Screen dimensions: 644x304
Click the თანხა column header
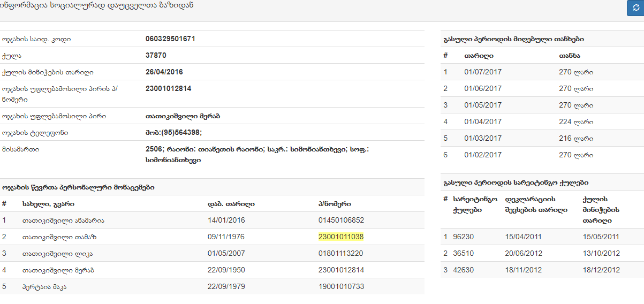coord(570,56)
